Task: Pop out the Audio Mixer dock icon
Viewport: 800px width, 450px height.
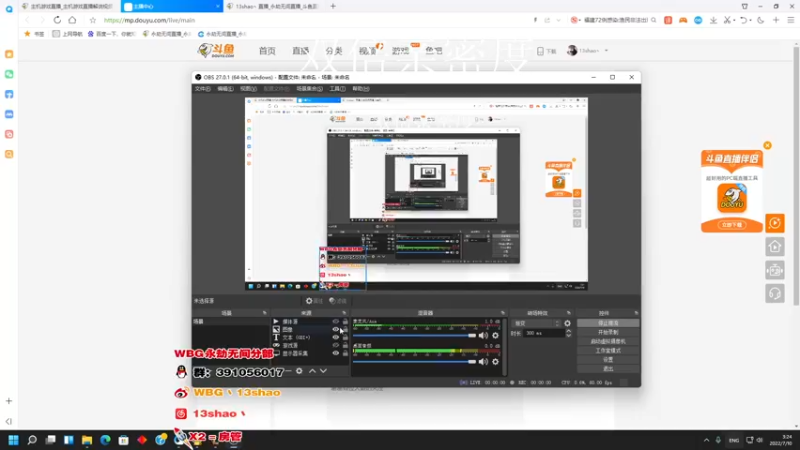Action: (503, 313)
